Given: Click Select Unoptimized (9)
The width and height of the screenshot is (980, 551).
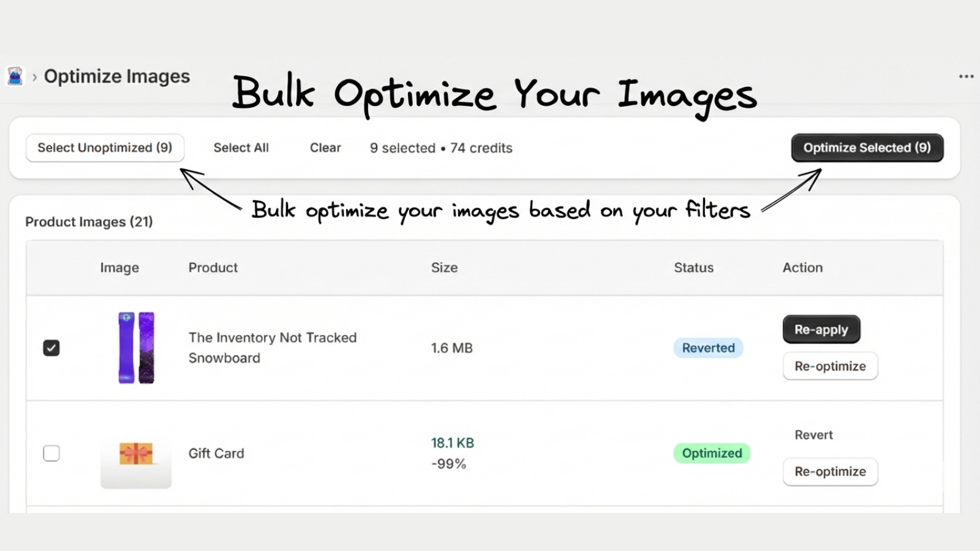Looking at the screenshot, I should [x=104, y=148].
